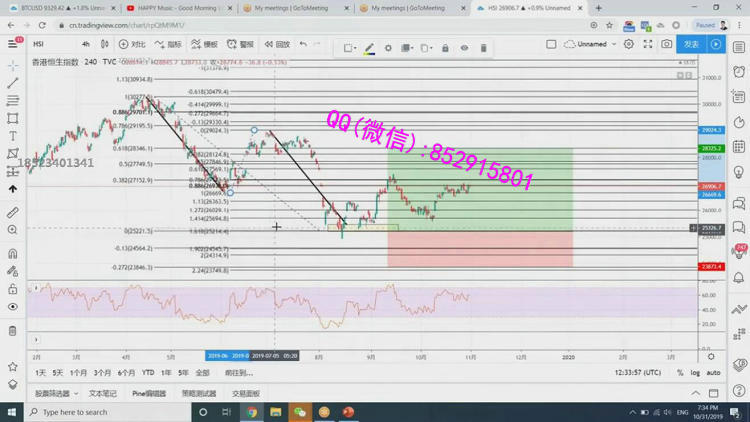The width and height of the screenshot is (750, 422).
Task: Click the 对比 compare symbol button
Action: (x=132, y=44)
